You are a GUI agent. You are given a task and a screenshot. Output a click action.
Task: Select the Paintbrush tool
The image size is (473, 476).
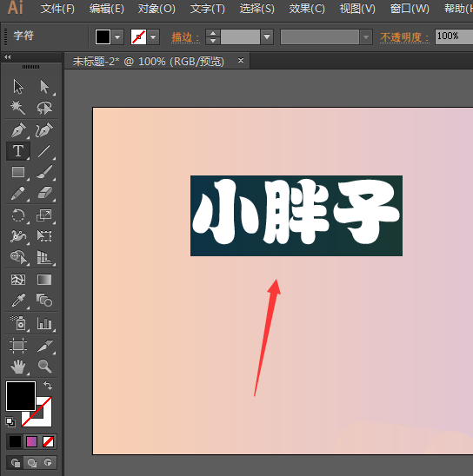click(x=44, y=172)
